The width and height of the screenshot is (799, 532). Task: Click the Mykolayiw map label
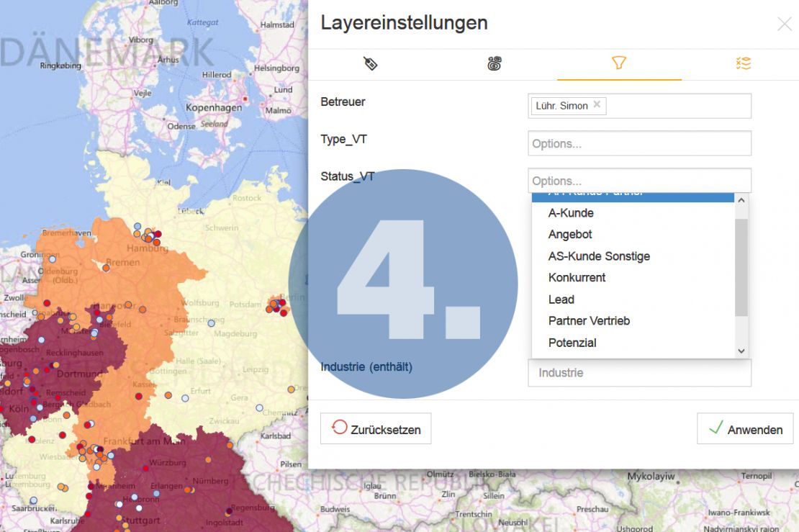pos(651,477)
